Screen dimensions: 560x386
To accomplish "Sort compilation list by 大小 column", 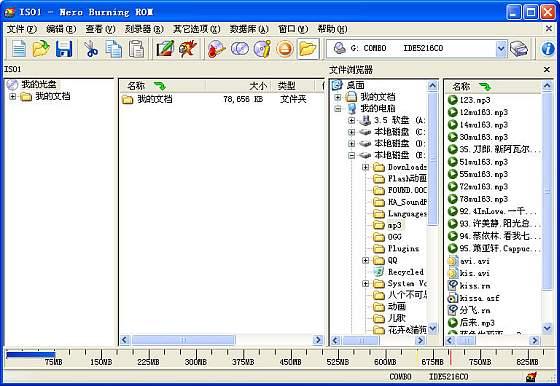I will (x=258, y=86).
